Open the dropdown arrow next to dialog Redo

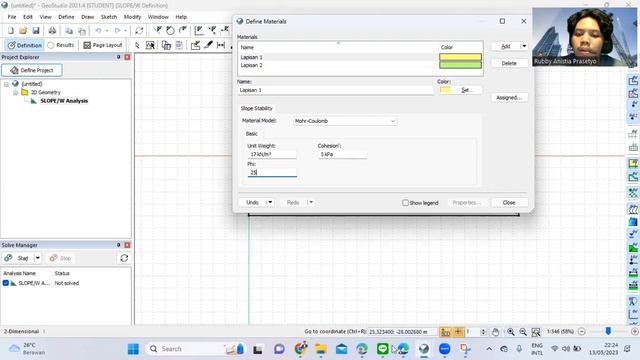click(311, 202)
